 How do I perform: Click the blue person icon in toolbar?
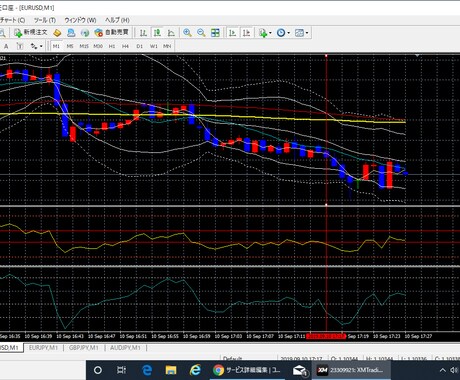click(x=71, y=33)
